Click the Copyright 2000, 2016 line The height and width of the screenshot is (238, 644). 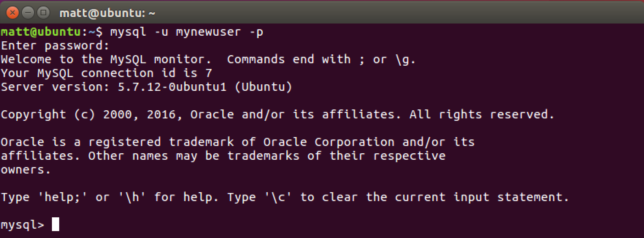click(278, 115)
